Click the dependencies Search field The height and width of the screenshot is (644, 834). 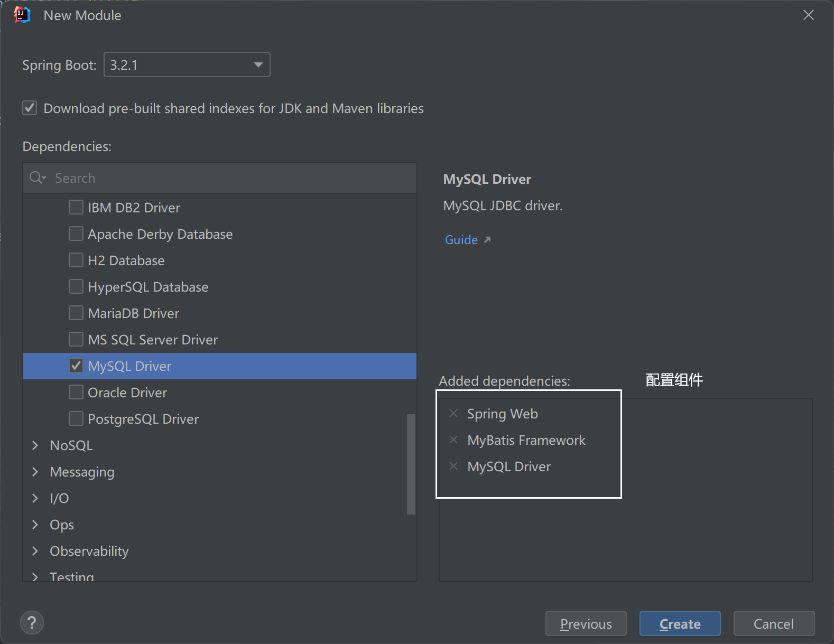(x=220, y=178)
